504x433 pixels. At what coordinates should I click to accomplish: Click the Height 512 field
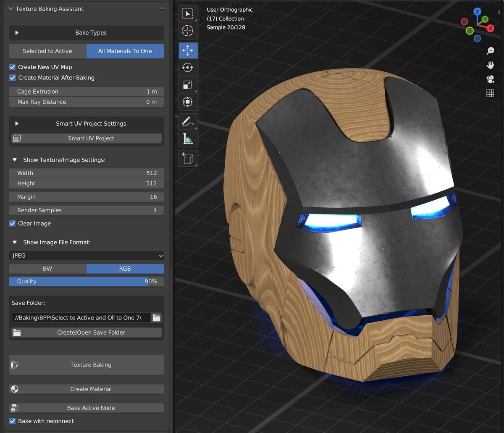pos(87,183)
